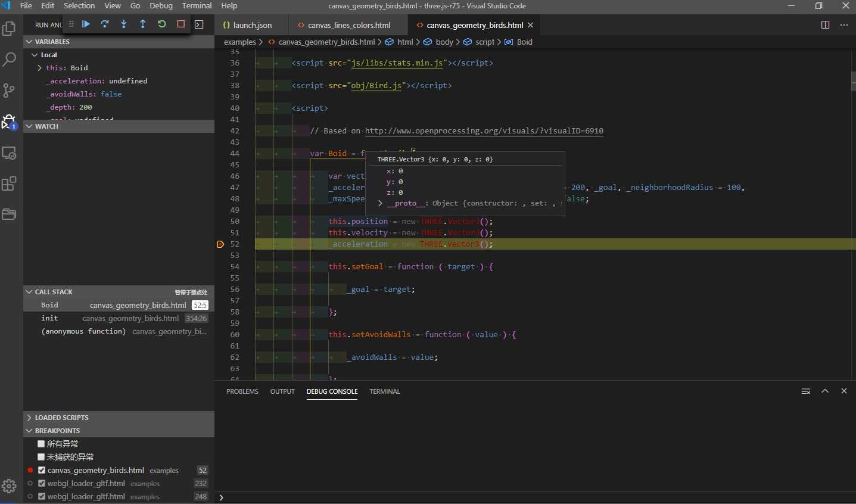Switch to the TERMINAL panel tab
This screenshot has width=856, height=504.
click(385, 391)
